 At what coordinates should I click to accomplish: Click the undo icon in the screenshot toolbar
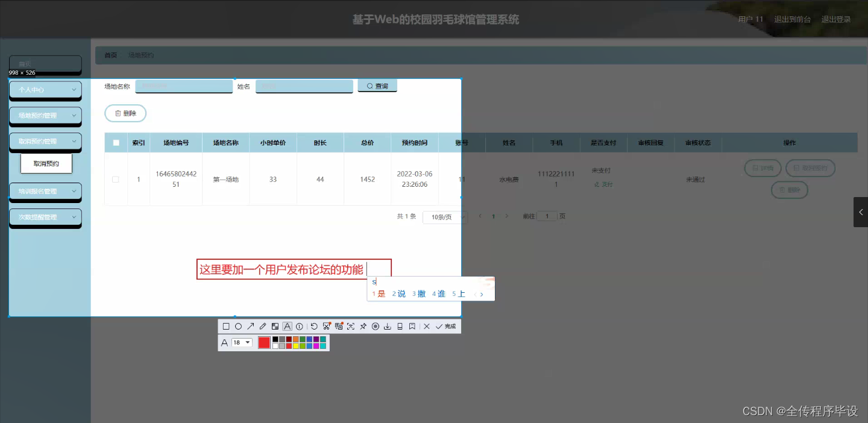(313, 326)
